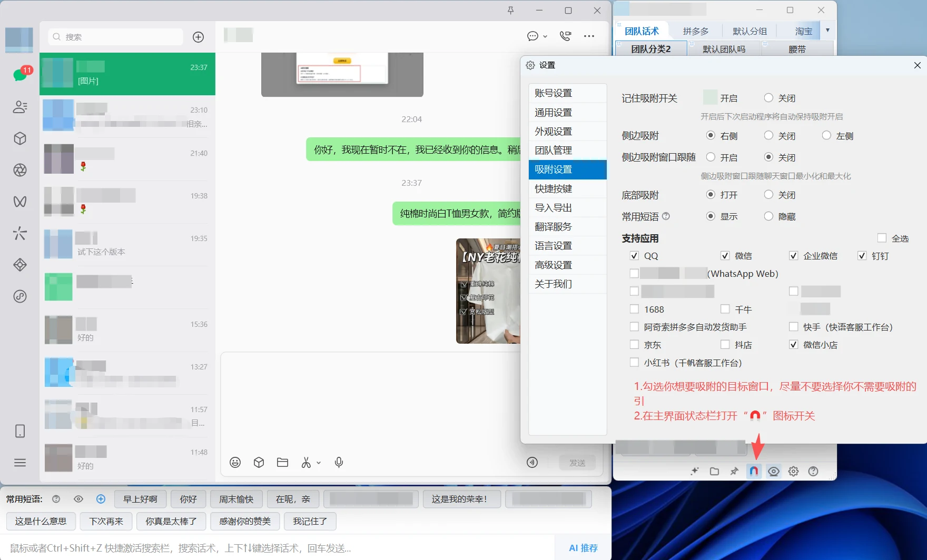Open the emoji picker in chat toolbar
The height and width of the screenshot is (560, 927).
click(x=235, y=462)
